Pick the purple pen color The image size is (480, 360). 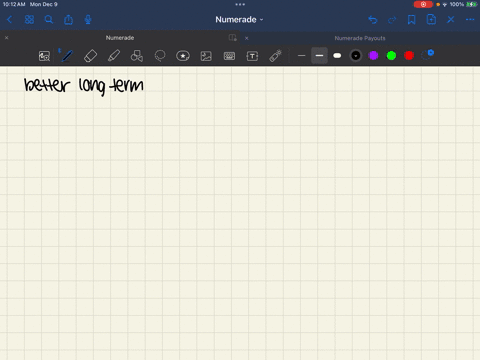point(373,56)
